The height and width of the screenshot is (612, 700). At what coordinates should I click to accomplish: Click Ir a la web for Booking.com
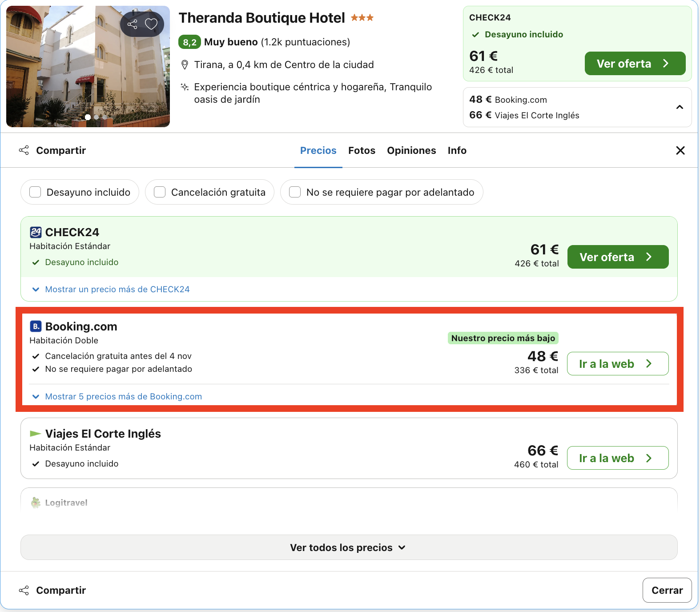point(618,364)
